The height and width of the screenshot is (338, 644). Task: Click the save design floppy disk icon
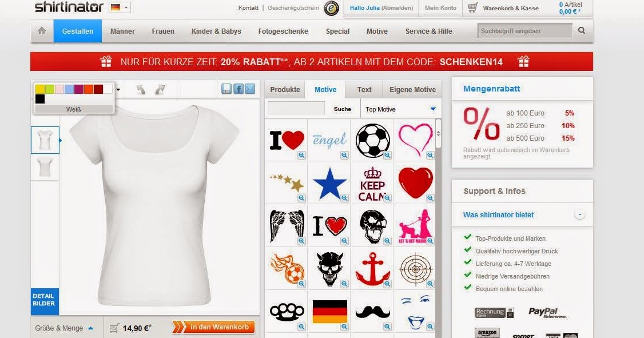point(226,89)
